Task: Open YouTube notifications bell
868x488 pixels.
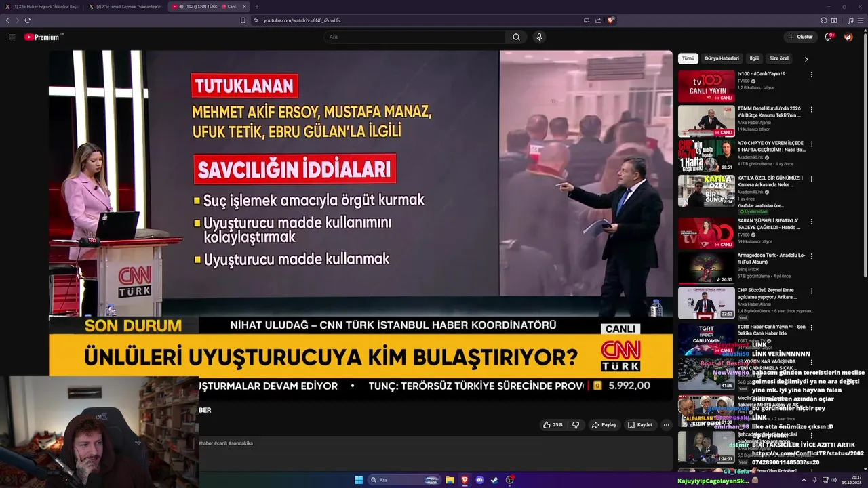Action: pyautogui.click(x=828, y=37)
